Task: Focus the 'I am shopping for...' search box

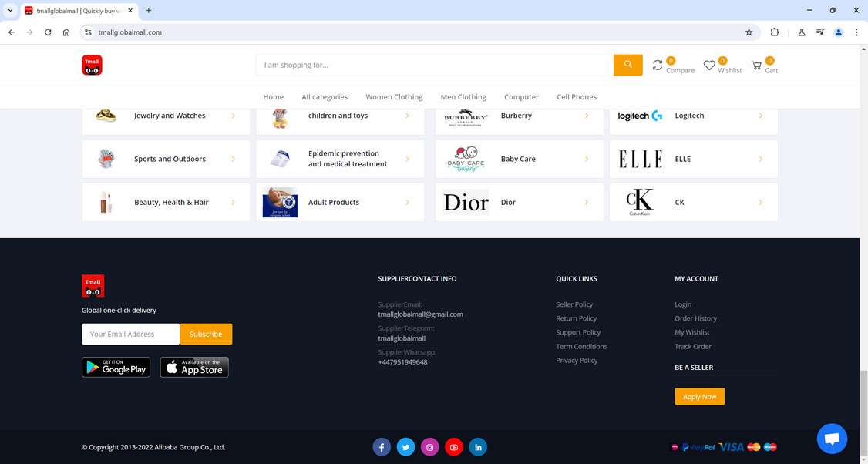Action: 435,65
